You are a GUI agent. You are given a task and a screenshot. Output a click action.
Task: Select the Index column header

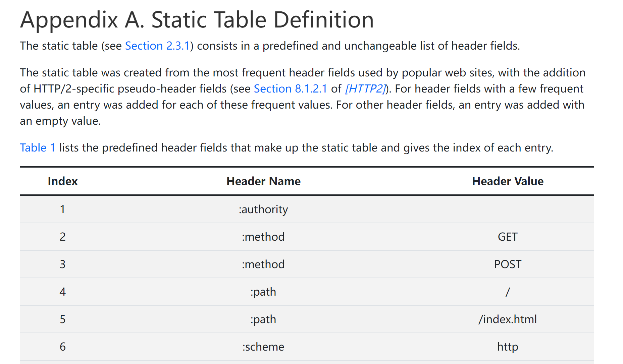pos(63,181)
